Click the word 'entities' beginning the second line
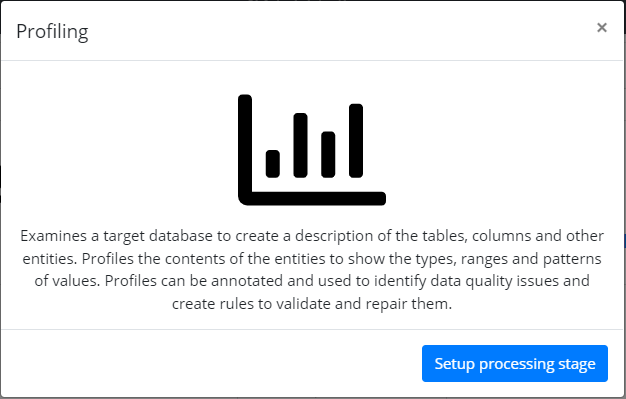 pyautogui.click(x=48, y=259)
